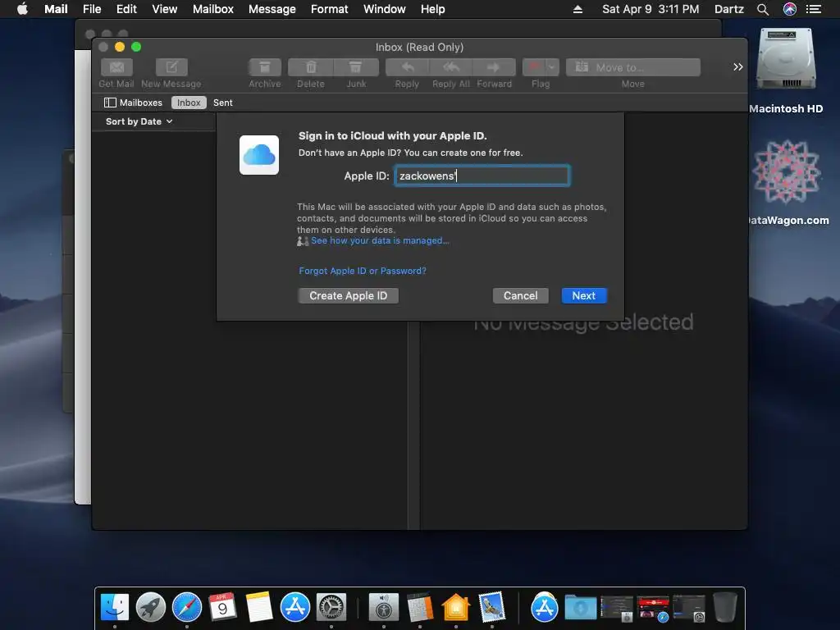Open the Help menu
The image size is (840, 630).
tap(433, 9)
